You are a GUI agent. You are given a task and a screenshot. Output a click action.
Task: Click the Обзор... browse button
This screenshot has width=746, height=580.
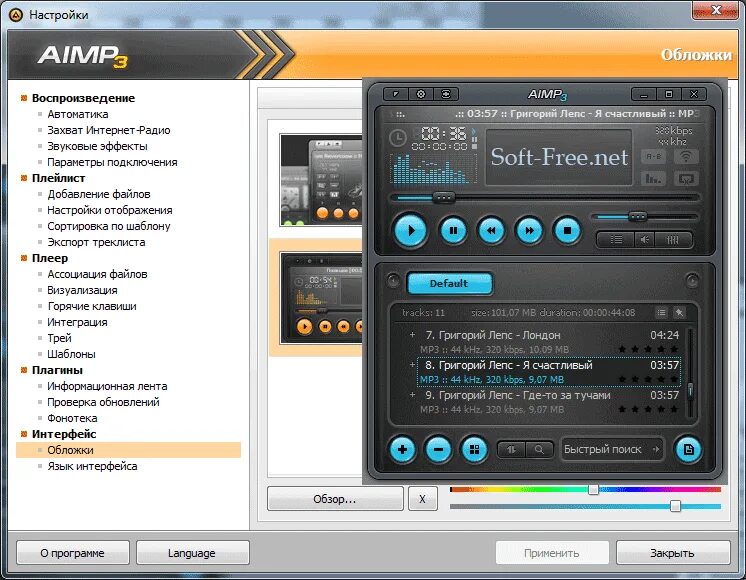point(335,499)
